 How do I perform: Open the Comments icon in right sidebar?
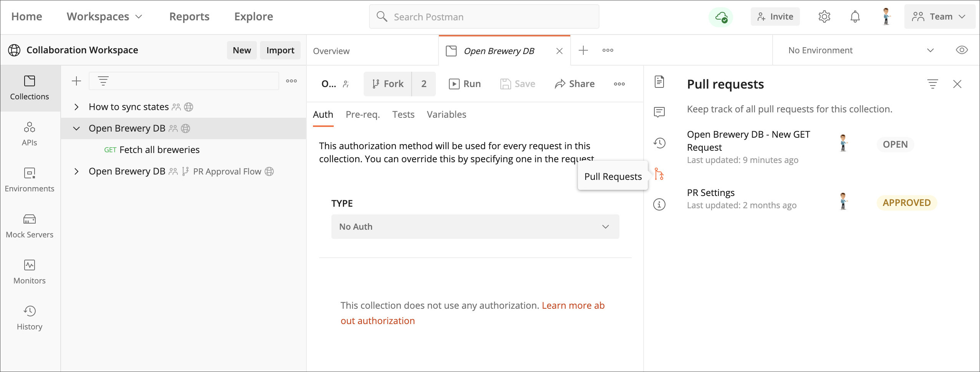pos(659,112)
